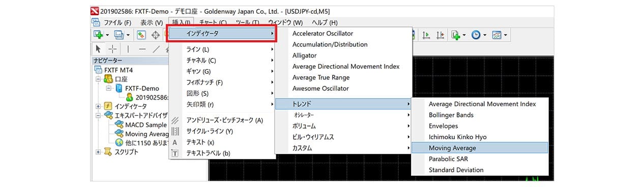Open the ボリューム submenu
The height and width of the screenshot is (187, 644).
(343, 126)
